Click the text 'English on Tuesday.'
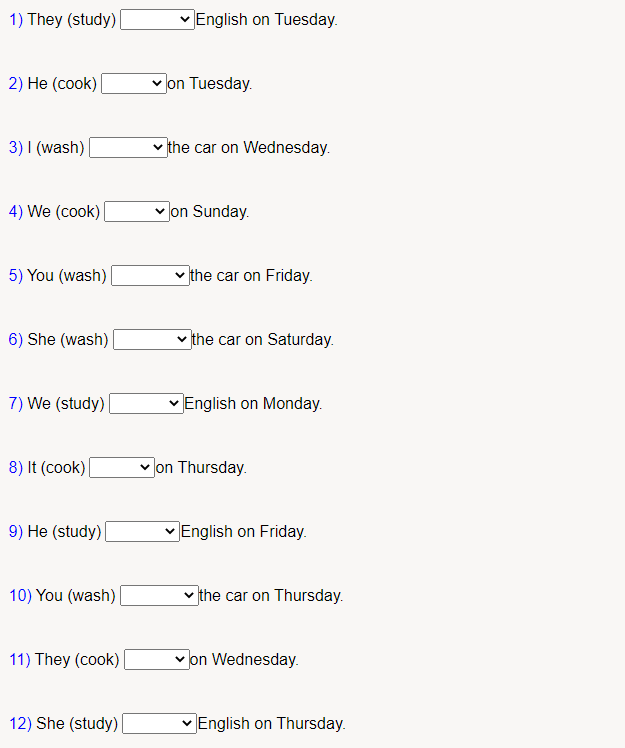The width and height of the screenshot is (625, 748). [x=266, y=20]
